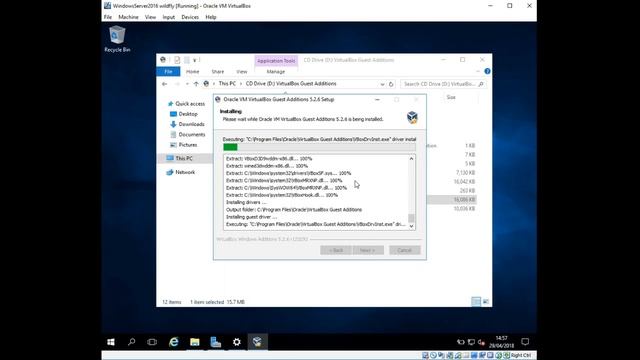The width and height of the screenshot is (640, 360).
Task: Open quick access toolbar customize dropdown
Action: [195, 60]
